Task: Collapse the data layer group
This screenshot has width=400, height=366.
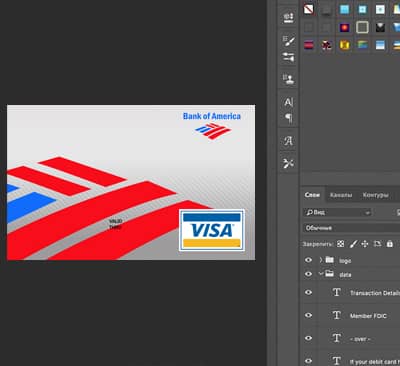Action: [321, 274]
